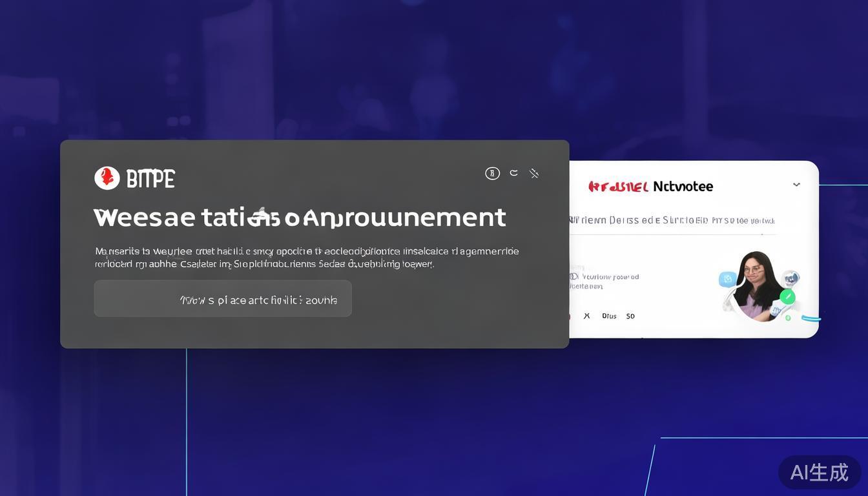Click the red brand text in the white card header
The image size is (868, 496).
(618, 187)
